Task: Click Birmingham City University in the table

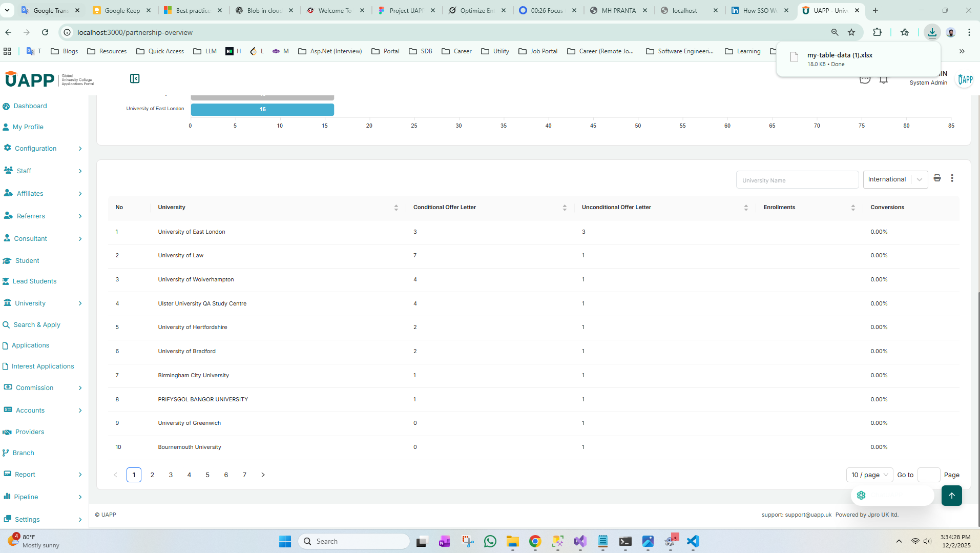Action: (193, 376)
